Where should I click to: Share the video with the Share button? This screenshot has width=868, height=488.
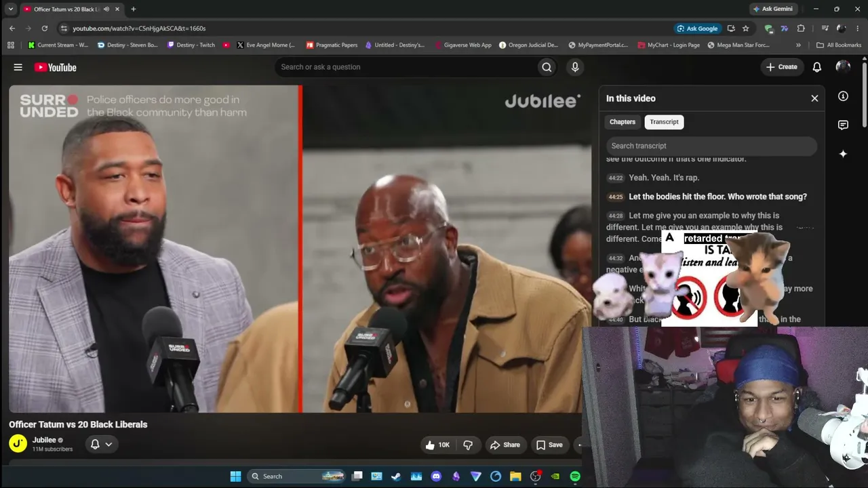point(505,445)
